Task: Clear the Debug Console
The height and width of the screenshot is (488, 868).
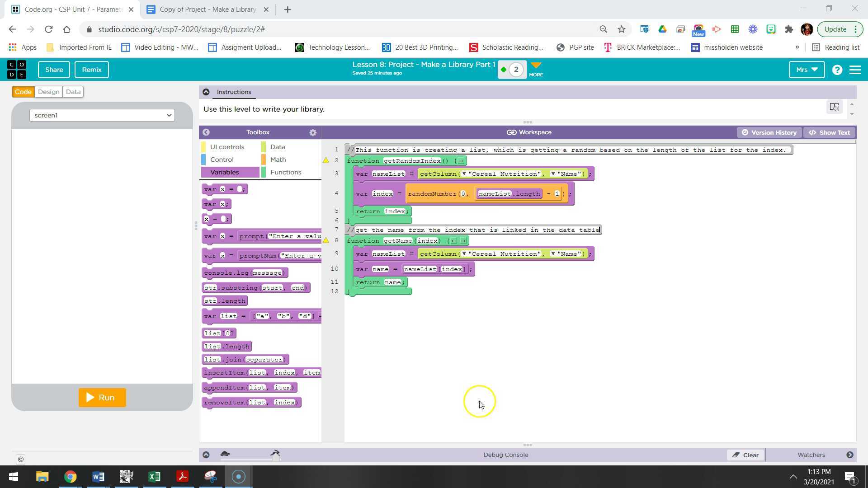Action: (x=745, y=455)
